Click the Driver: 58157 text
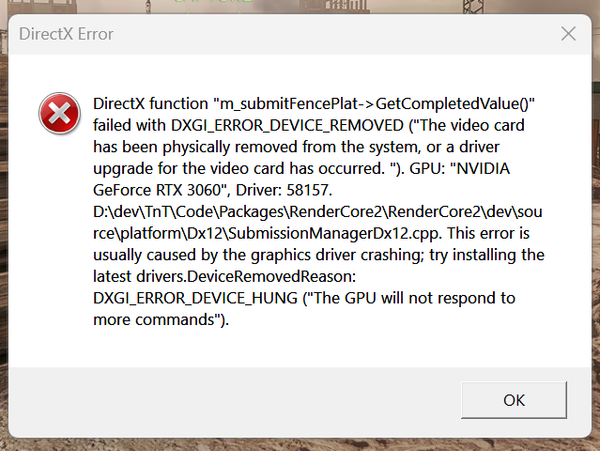This screenshot has width=600, height=451. tap(284, 190)
